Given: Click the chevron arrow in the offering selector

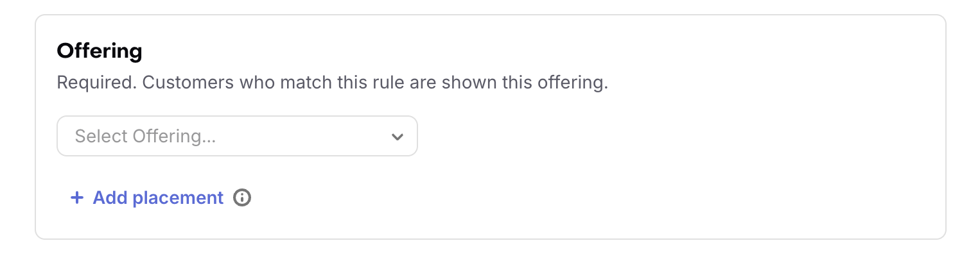Looking at the screenshot, I should tap(398, 137).
